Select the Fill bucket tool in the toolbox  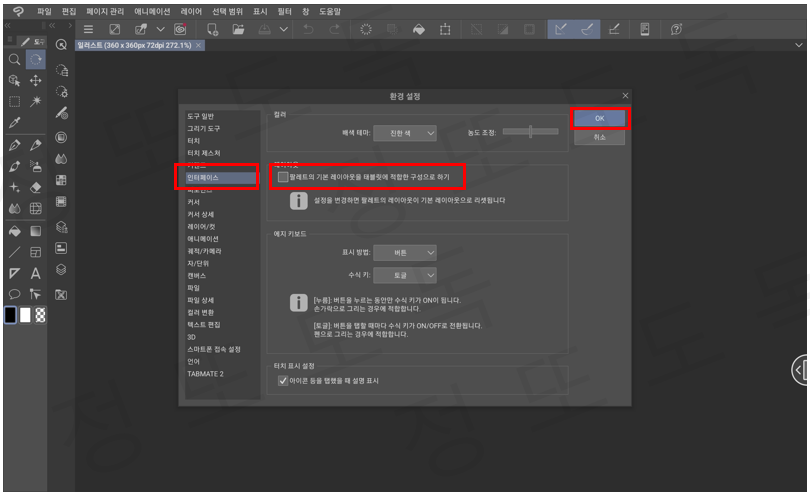pos(14,231)
